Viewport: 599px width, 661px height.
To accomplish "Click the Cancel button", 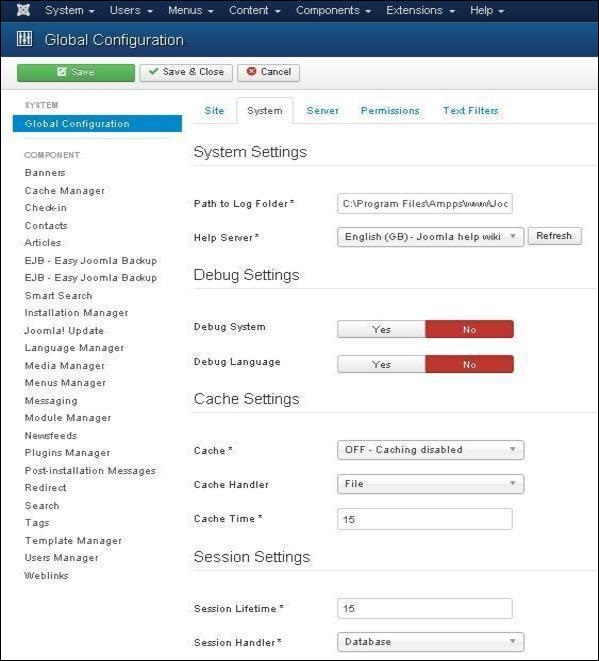I will pos(269,73).
